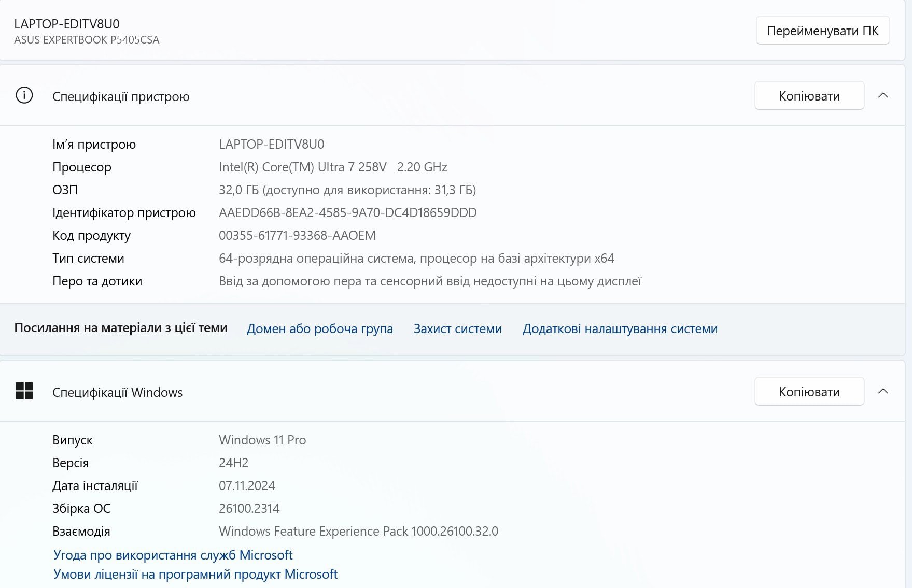This screenshot has height=588, width=912.
Task: Open "Домен або робоча група" settings
Action: (320, 328)
